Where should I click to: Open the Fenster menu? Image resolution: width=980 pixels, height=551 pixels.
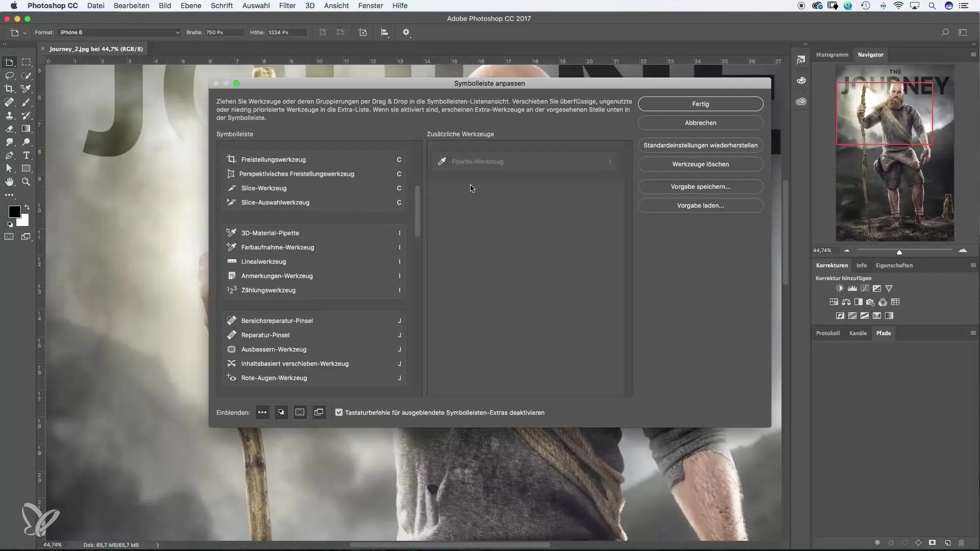(x=371, y=6)
